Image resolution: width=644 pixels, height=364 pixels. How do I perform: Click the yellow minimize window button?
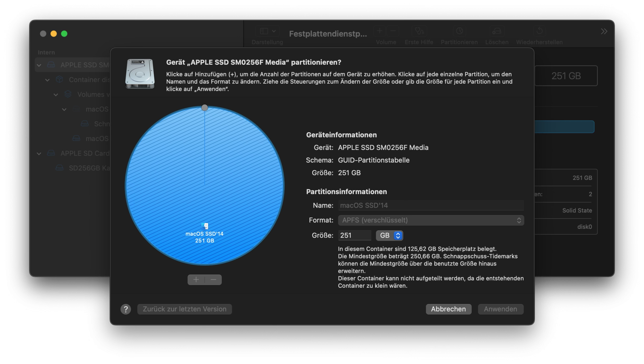coord(54,33)
